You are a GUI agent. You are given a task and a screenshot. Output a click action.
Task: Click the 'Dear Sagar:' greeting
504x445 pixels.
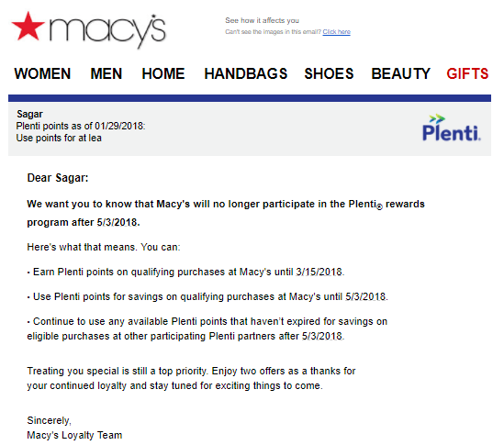point(58,178)
